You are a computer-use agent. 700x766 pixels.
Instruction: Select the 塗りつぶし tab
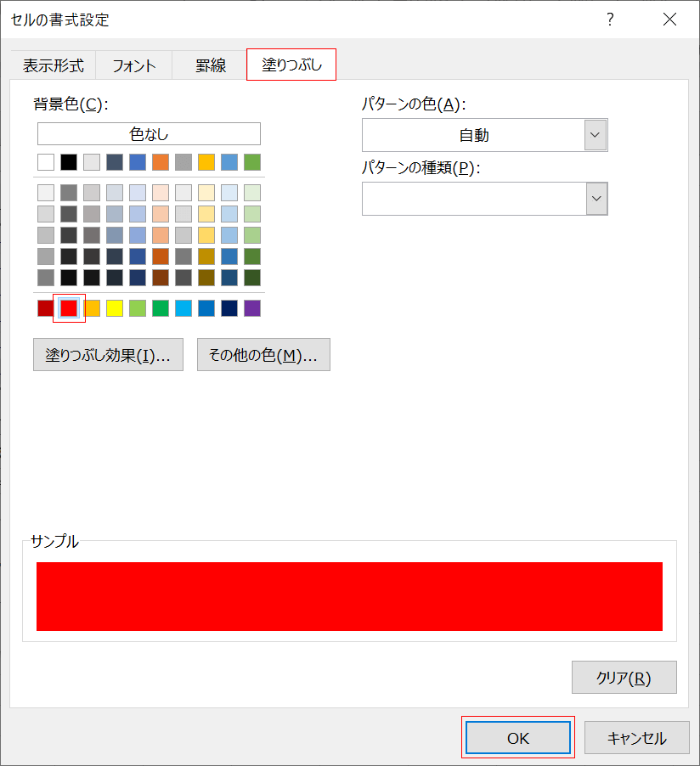291,65
